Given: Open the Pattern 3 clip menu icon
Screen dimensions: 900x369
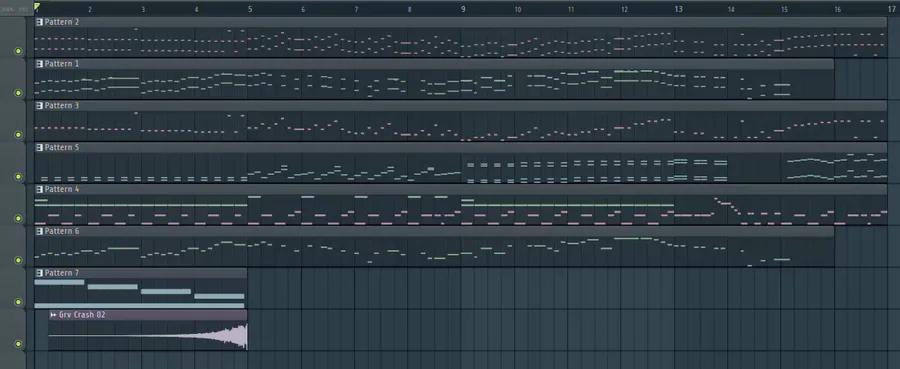Looking at the screenshot, I should [x=40, y=106].
